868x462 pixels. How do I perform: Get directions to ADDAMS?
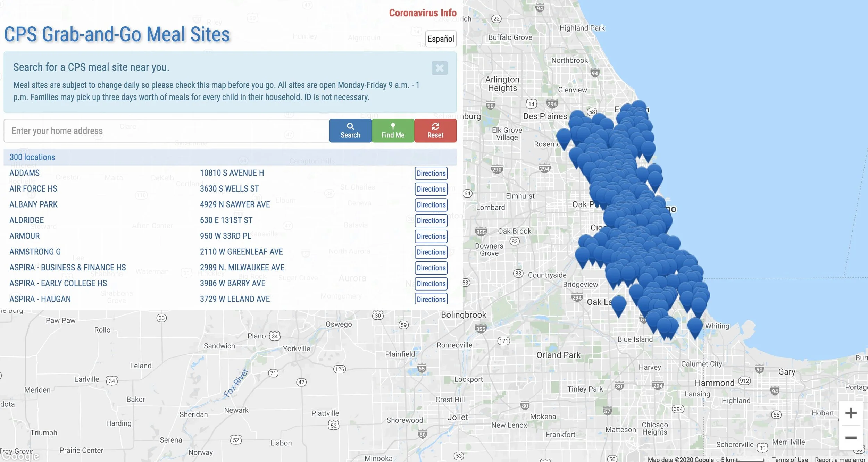[x=431, y=173]
